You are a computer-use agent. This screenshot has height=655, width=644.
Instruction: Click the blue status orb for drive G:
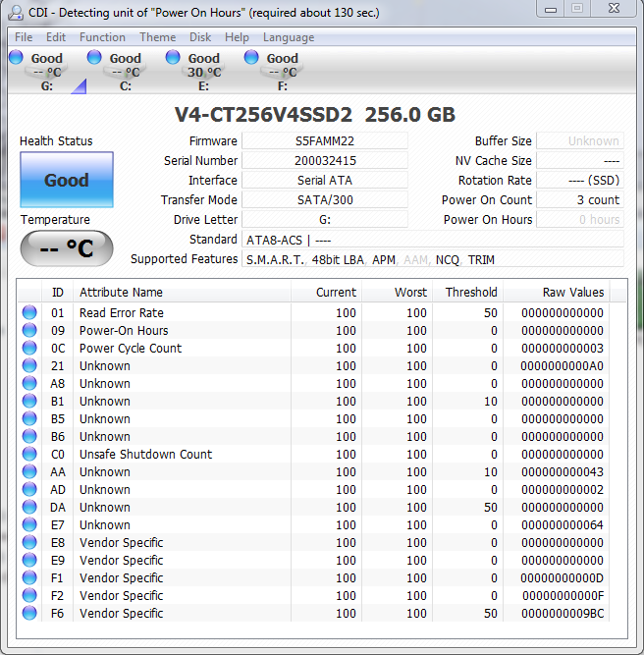(x=16, y=58)
